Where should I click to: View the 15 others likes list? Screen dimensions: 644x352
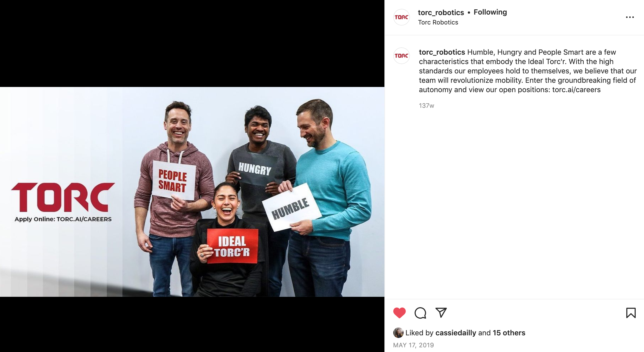coord(509,333)
